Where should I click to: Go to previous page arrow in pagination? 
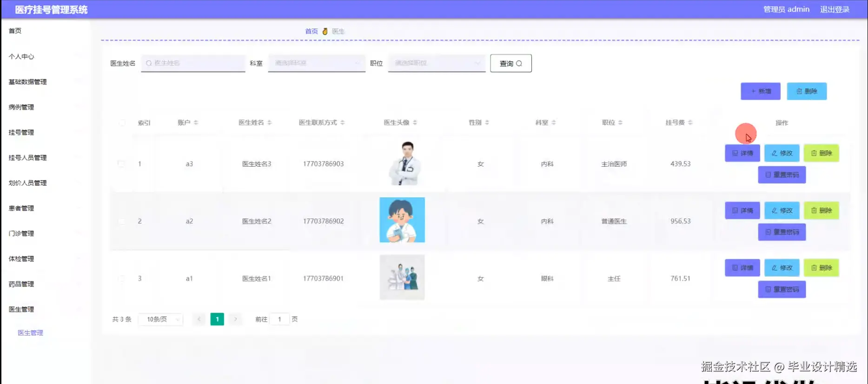click(199, 319)
